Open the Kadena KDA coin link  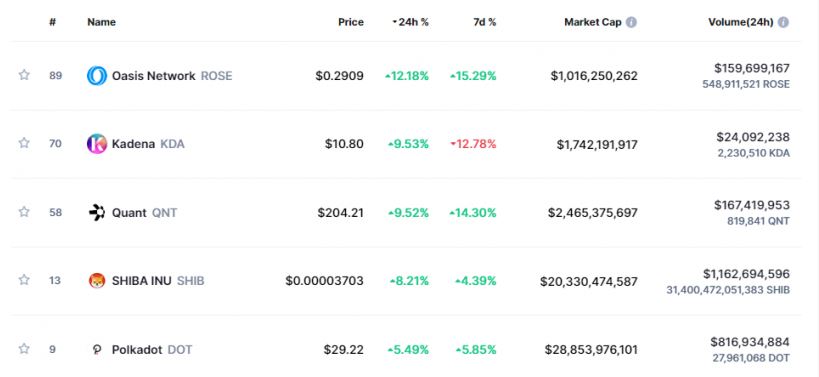[148, 144]
